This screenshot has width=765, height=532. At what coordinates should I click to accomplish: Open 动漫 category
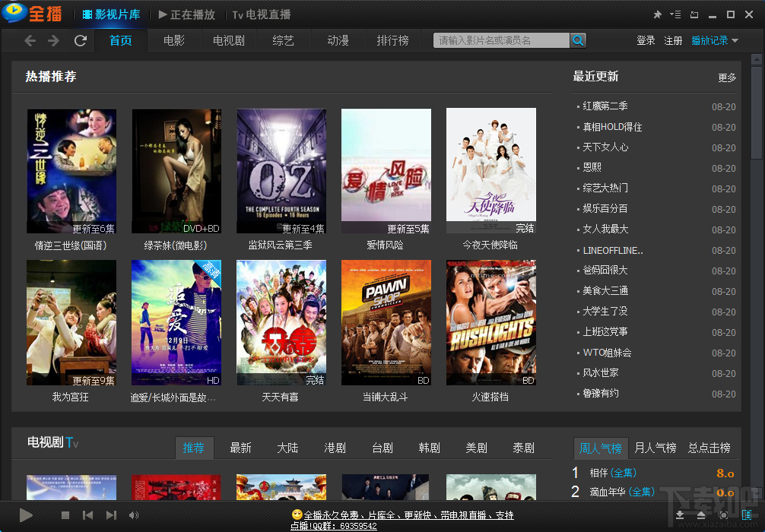pos(338,40)
